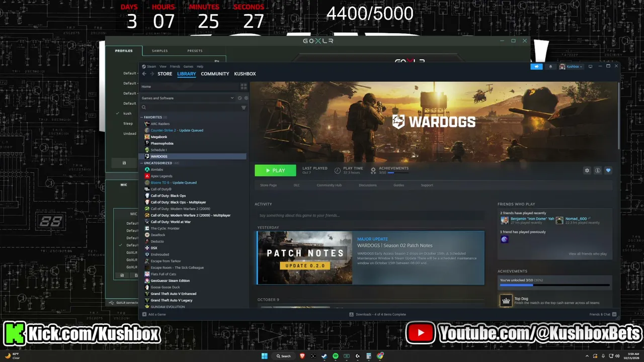Open the STORE tab
The width and height of the screenshot is (644, 362).
click(x=165, y=74)
